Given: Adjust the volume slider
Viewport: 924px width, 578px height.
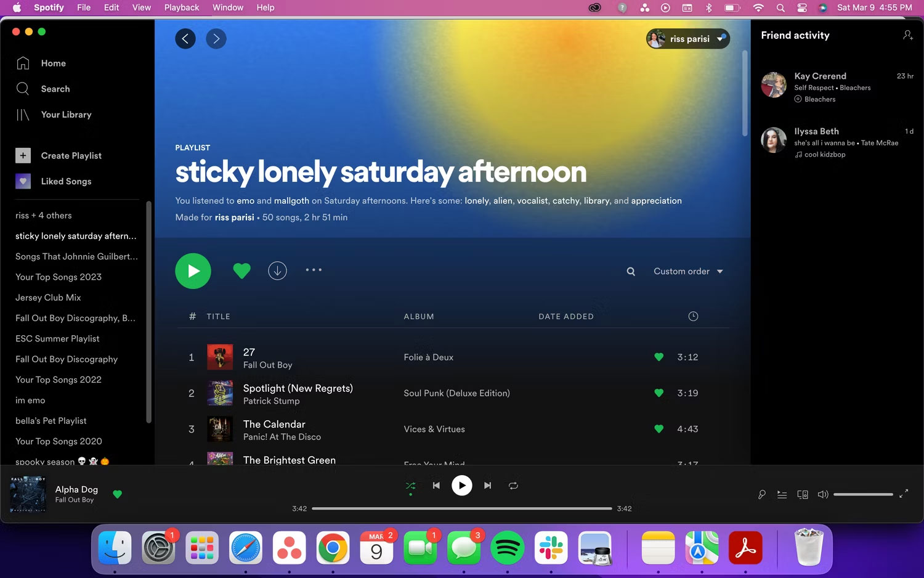Looking at the screenshot, I should click(863, 494).
